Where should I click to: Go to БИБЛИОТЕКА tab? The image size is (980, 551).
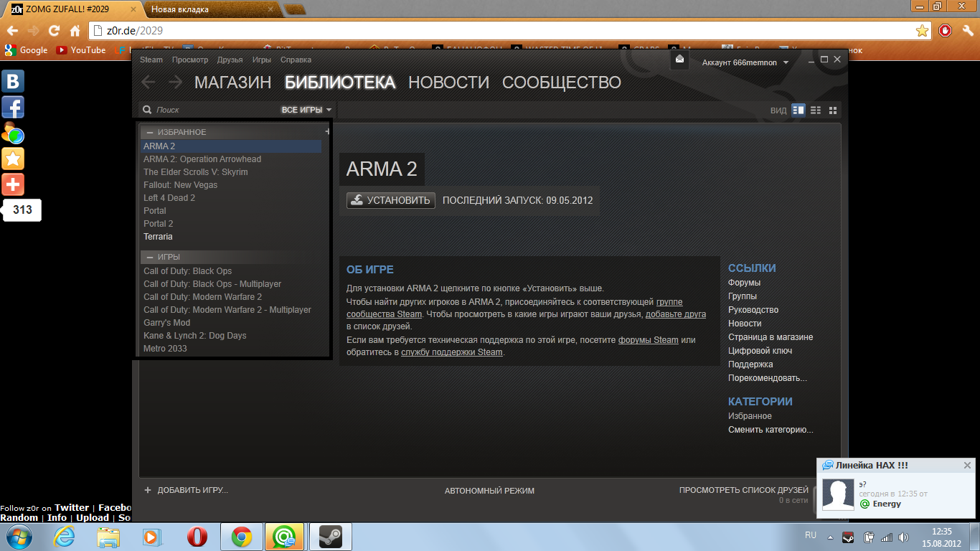(340, 83)
